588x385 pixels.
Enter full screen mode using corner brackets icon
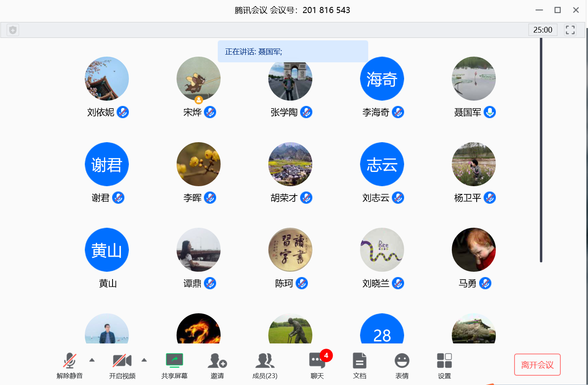pyautogui.click(x=570, y=30)
